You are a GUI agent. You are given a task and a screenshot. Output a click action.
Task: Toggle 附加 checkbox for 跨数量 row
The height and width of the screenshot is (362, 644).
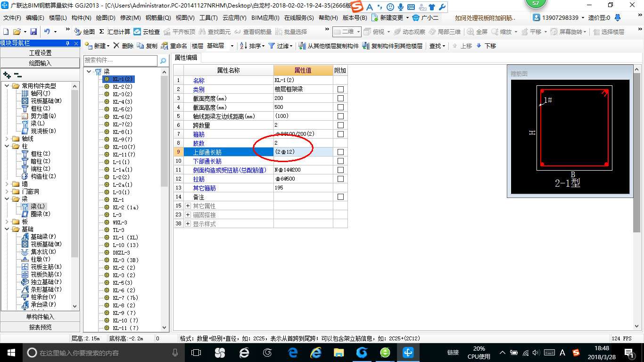coord(340,125)
